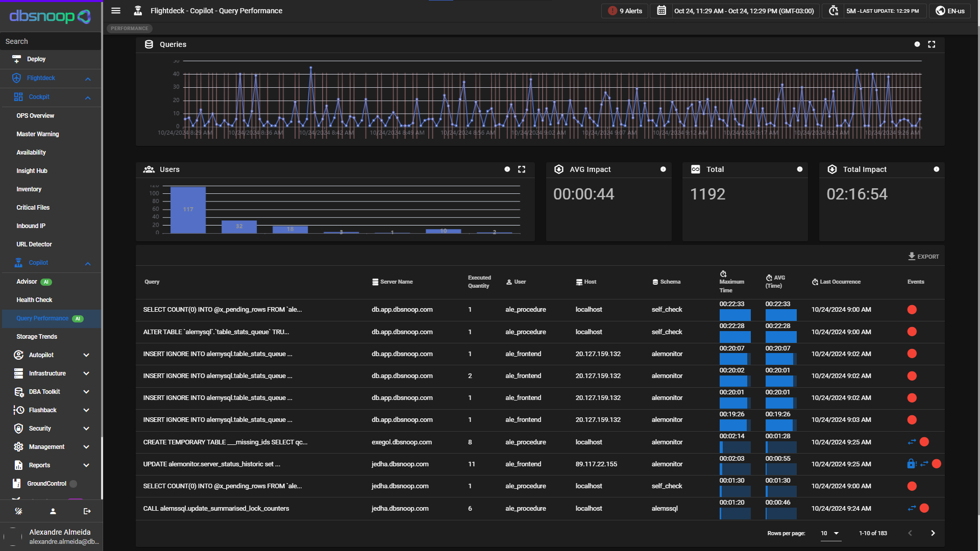Click the red event dot for ALTER TABLE row
Screen dimensions: 980x551
912,332
